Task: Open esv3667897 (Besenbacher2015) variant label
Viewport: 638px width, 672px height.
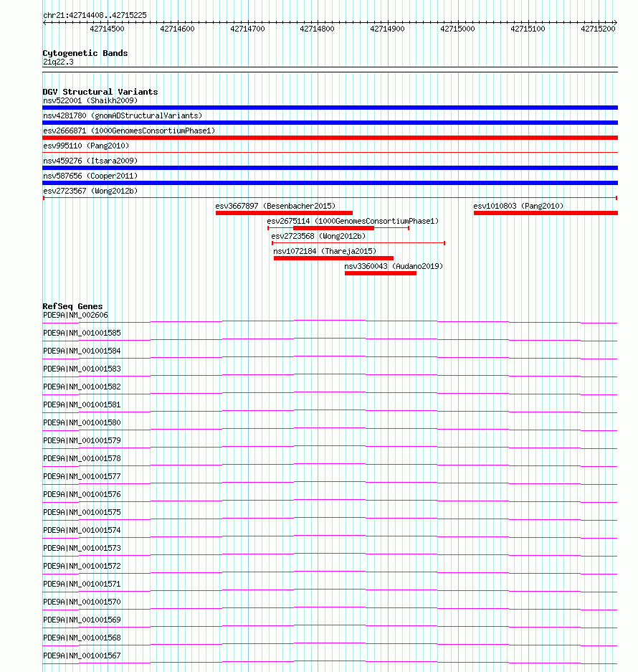Action: tap(275, 206)
